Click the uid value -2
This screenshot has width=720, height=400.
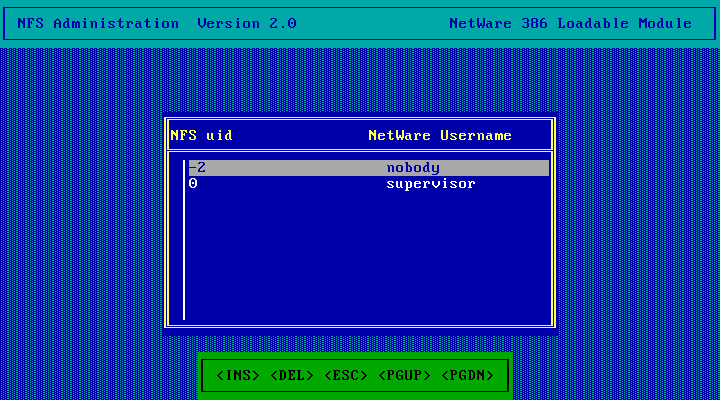click(197, 168)
